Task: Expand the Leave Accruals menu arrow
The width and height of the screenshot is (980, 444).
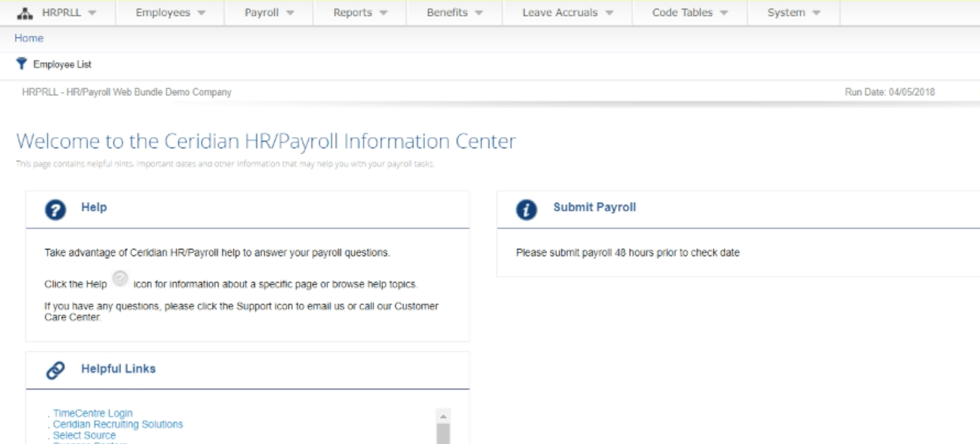Action: [609, 13]
